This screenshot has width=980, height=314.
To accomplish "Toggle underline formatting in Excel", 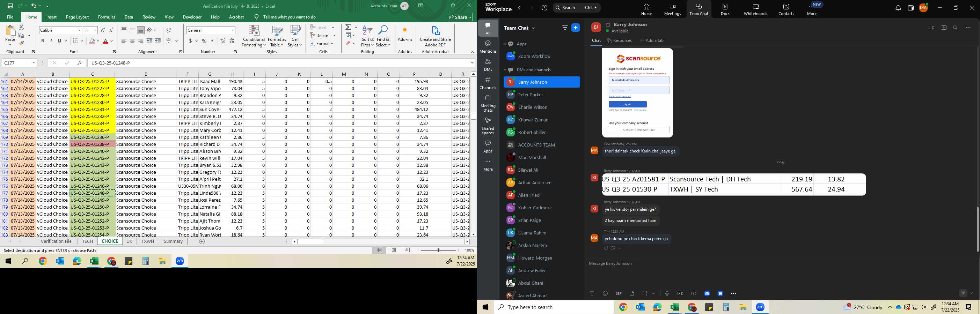I will (x=59, y=41).
